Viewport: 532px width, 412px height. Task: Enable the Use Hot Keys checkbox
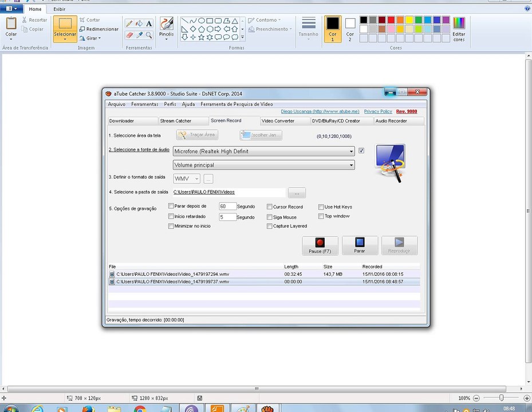pyautogui.click(x=321, y=207)
